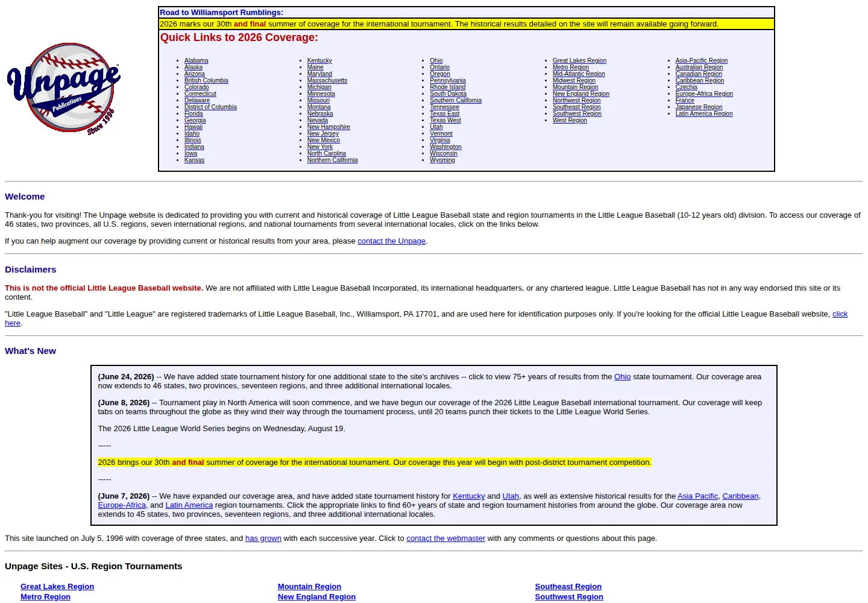Open the Canadian Region link
This screenshot has height=603, width=868.
[x=699, y=74]
